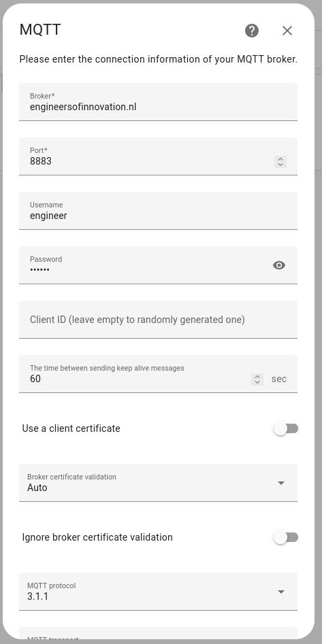The image size is (322, 644).
Task: Focus the Password input field
Action: click(159, 265)
